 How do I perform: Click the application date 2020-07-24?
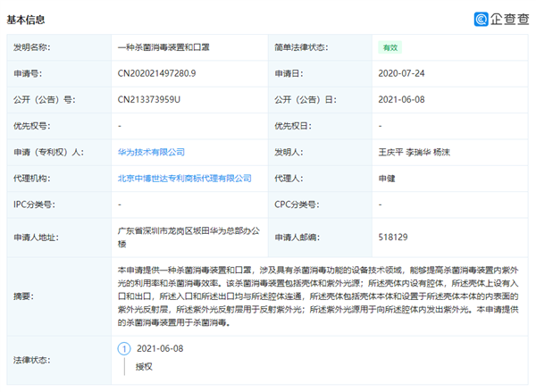401,73
